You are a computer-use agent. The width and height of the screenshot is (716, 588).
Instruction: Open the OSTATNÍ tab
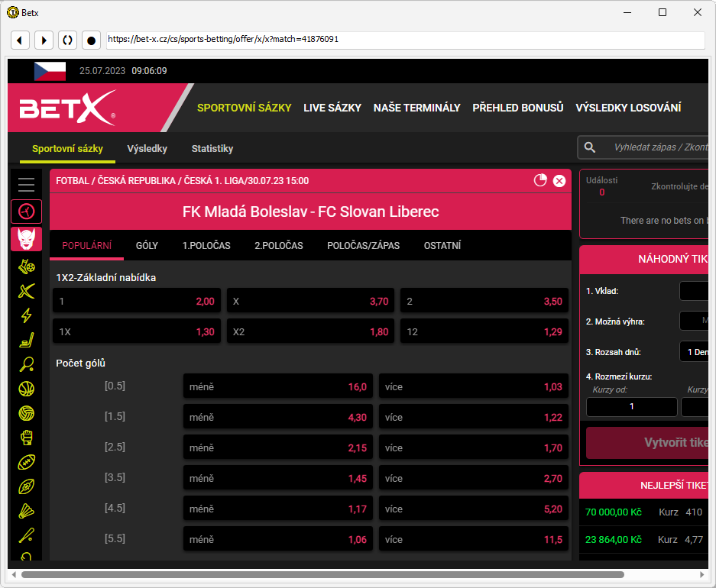[442, 245]
